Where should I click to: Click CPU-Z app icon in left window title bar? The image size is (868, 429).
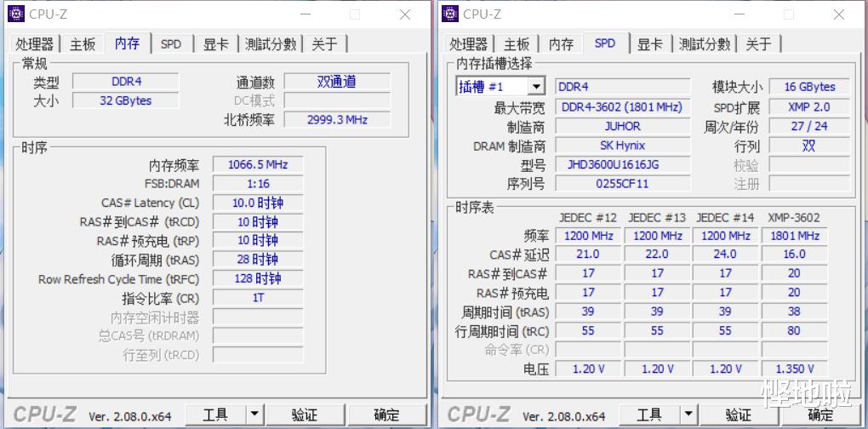16,14
